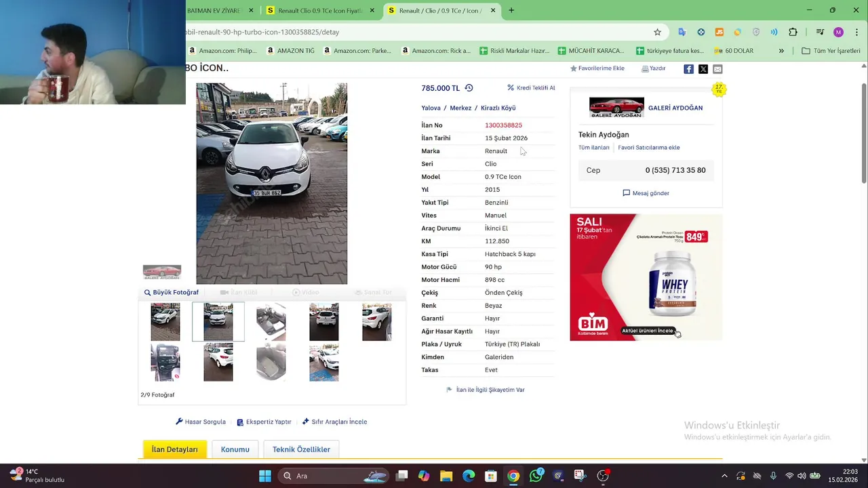Click the Chrome icon in the taskbar
Image resolution: width=868 pixels, height=488 pixels.
pos(513,476)
